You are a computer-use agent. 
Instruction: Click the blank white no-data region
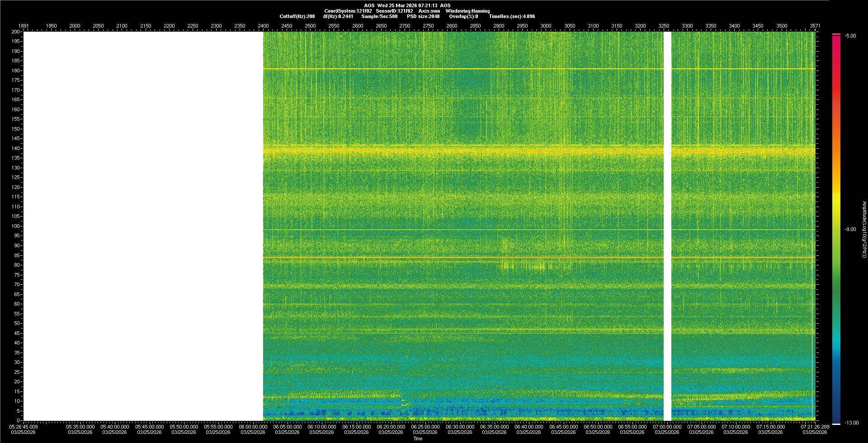coord(143,226)
